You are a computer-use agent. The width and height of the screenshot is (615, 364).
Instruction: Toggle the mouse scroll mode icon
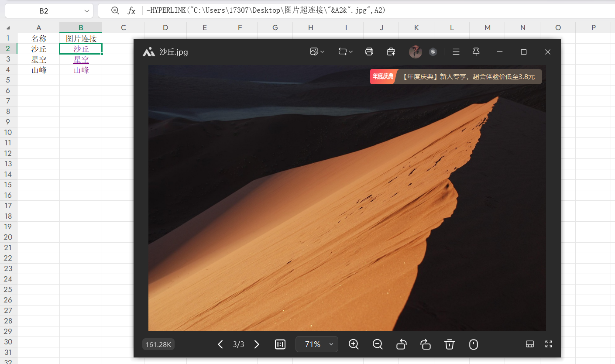pyautogui.click(x=474, y=344)
